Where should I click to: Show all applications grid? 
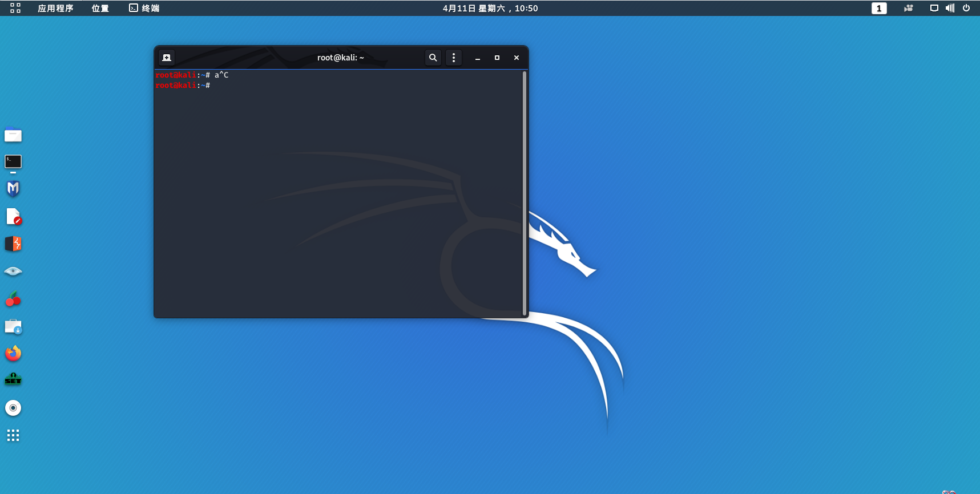[x=13, y=436]
